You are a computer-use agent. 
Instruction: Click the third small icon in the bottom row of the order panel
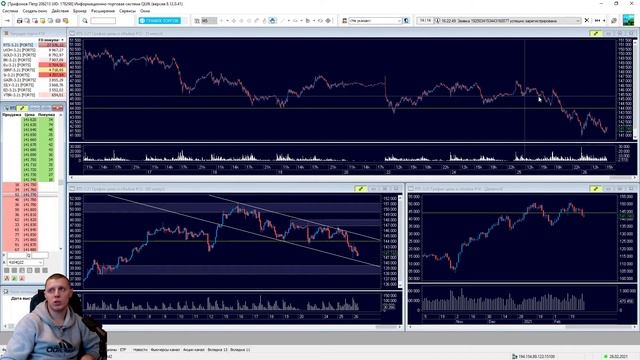tap(22, 278)
